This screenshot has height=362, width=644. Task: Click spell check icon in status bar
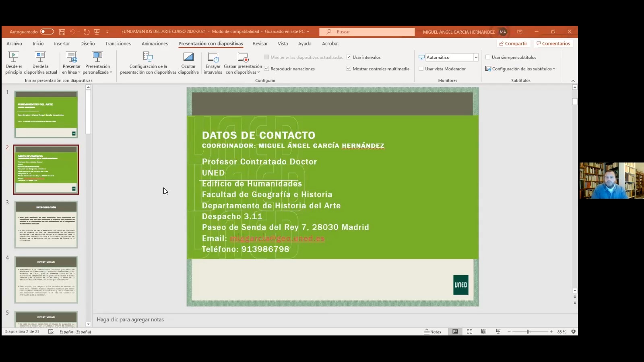click(x=51, y=332)
